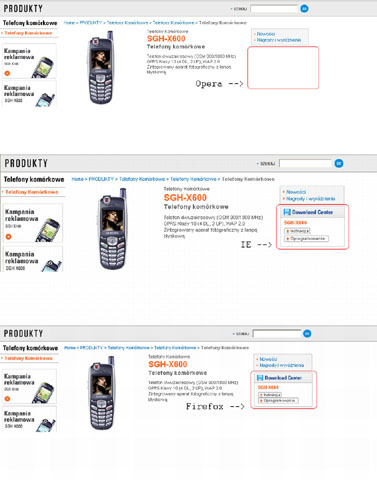Screen dimensions: 377x480
Task: Open Nowości link in the Opera render
Action: (x=266, y=34)
